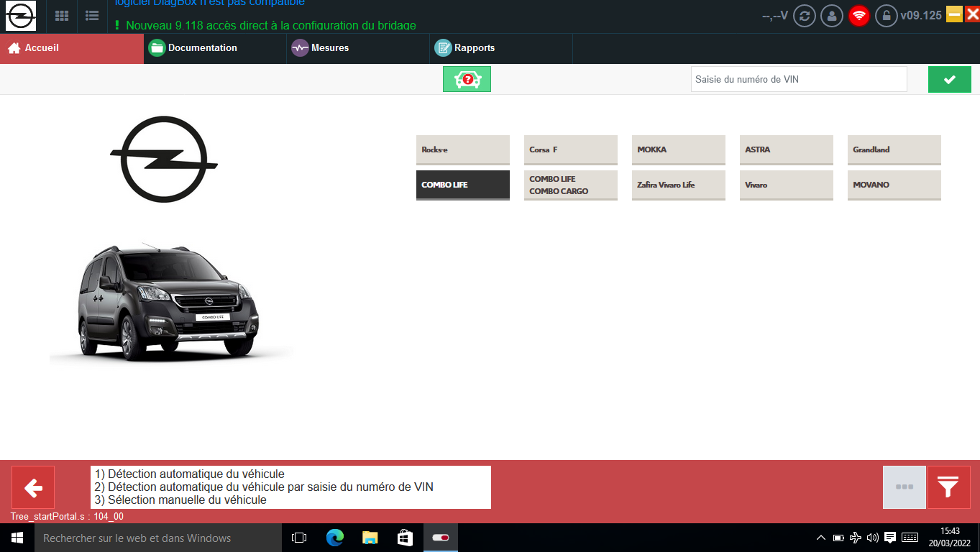Screen dimensions: 980x552
Task: Open the user profile icon
Action: tap(832, 16)
